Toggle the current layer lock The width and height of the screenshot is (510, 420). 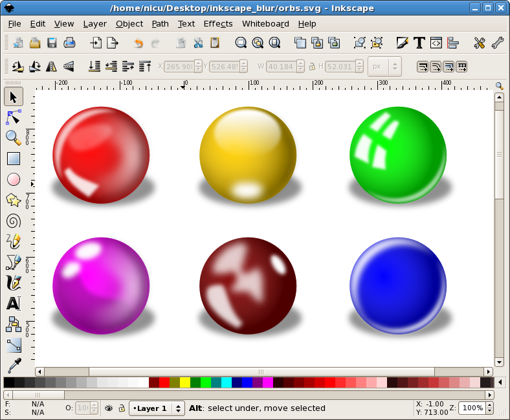point(120,408)
